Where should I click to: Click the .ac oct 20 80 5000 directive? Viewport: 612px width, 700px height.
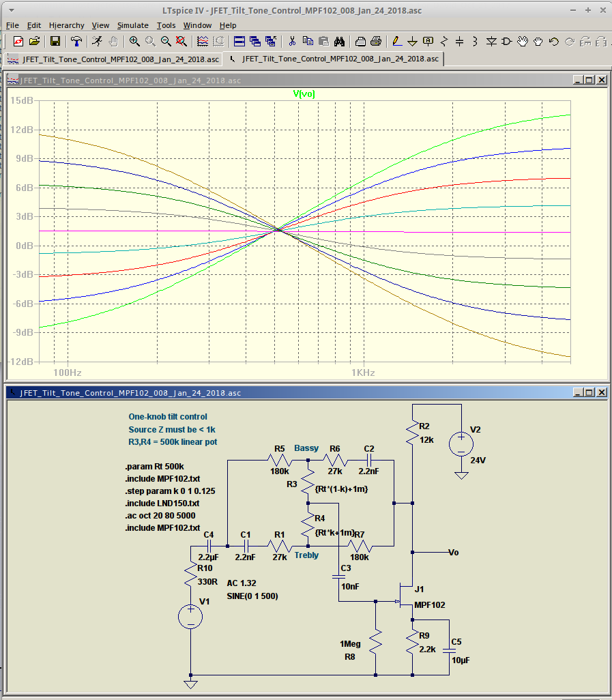pyautogui.click(x=160, y=516)
